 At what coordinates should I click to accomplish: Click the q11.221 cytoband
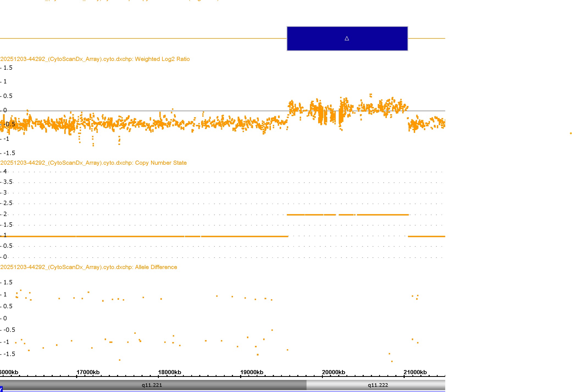click(152, 385)
